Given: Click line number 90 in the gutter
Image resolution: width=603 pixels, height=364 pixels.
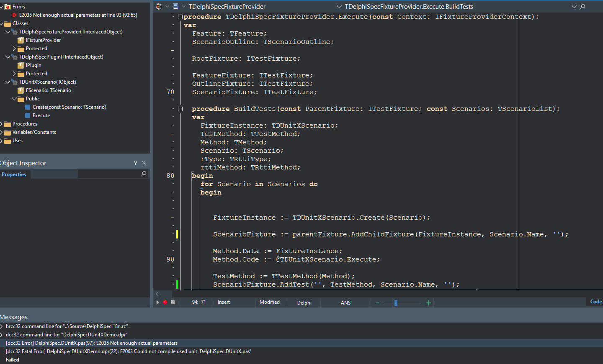Looking at the screenshot, I should point(170,259).
